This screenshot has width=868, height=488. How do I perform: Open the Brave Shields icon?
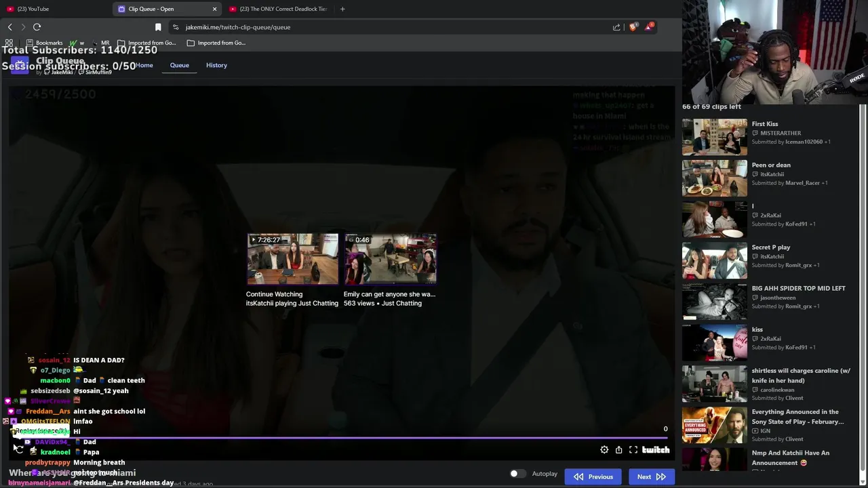tap(633, 27)
